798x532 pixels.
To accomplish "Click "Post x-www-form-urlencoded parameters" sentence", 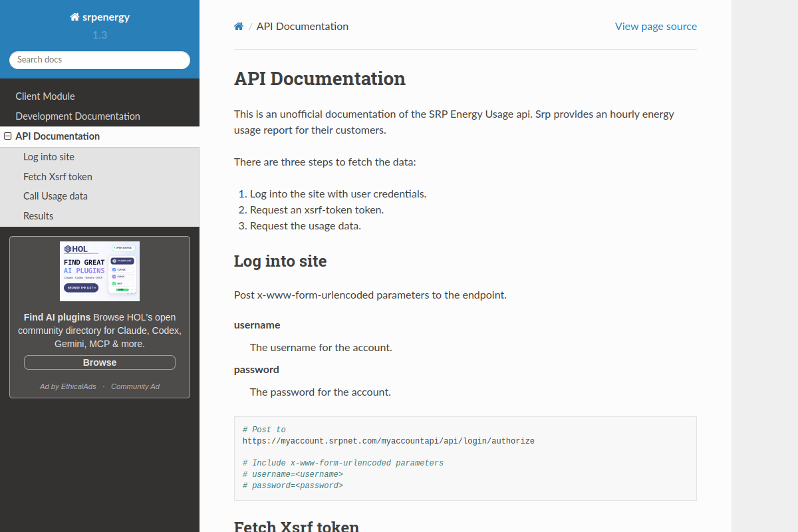I will 370,295.
